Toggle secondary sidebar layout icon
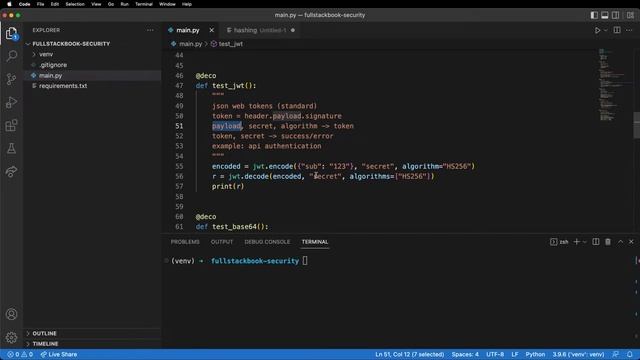640x360 pixels. (x=616, y=15)
